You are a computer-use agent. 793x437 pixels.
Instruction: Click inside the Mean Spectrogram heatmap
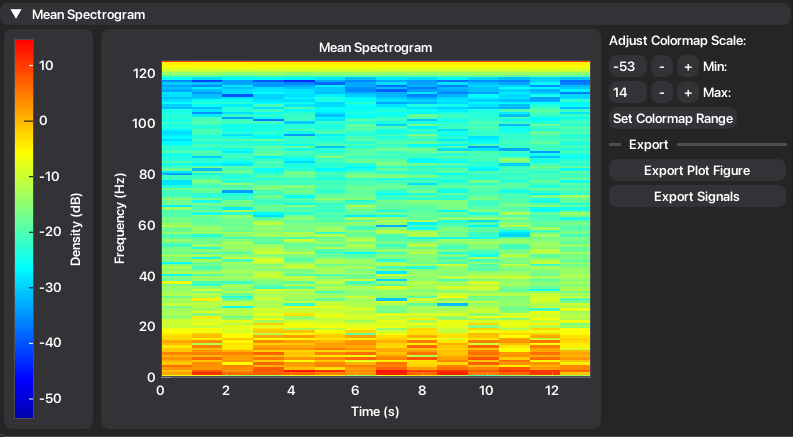coord(376,219)
